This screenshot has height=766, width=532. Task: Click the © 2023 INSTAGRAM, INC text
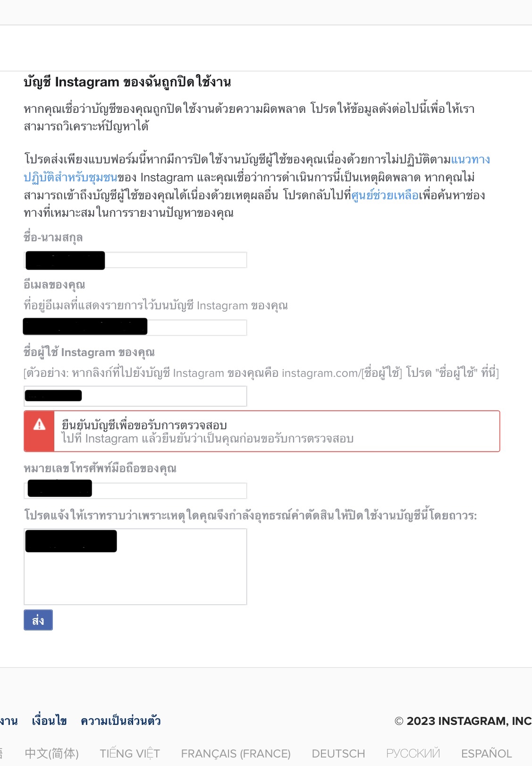463,721
